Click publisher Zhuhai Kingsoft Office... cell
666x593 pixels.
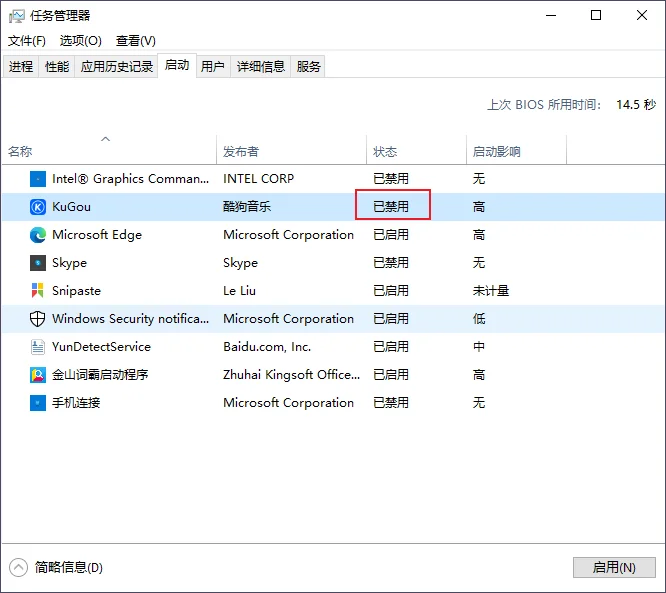[291, 375]
